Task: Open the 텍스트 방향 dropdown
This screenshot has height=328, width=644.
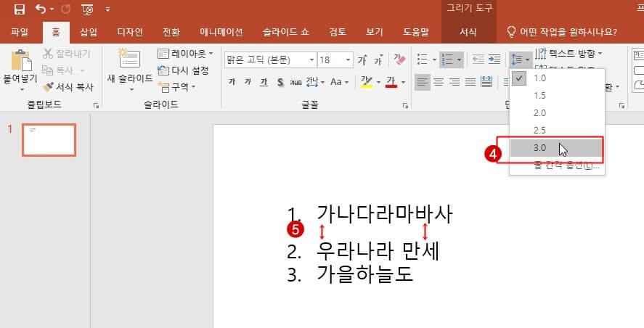Action: tap(568, 54)
